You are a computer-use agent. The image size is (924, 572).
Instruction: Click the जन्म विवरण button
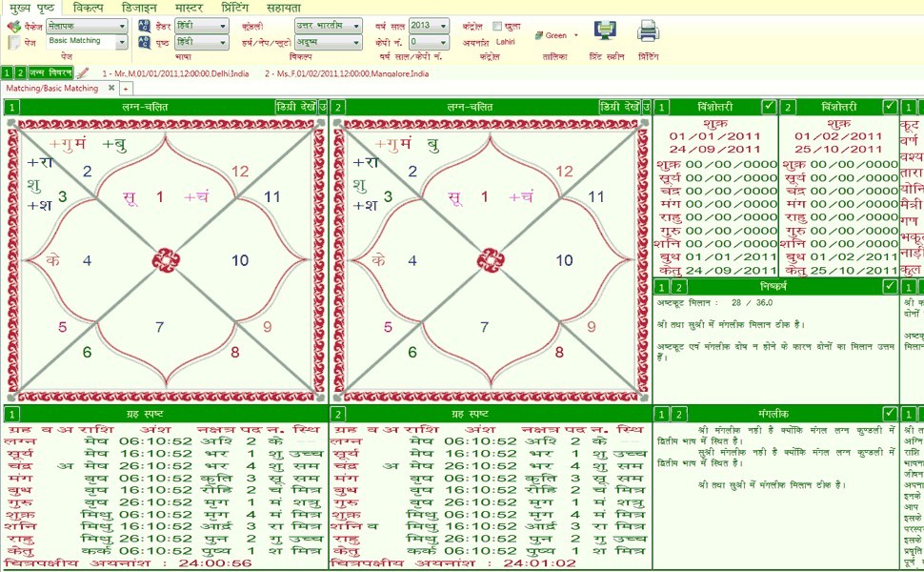point(50,72)
